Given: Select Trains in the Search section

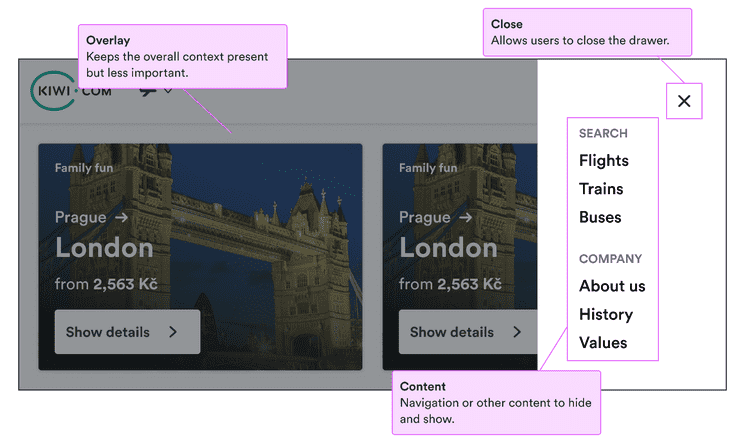Looking at the screenshot, I should click(600, 189).
